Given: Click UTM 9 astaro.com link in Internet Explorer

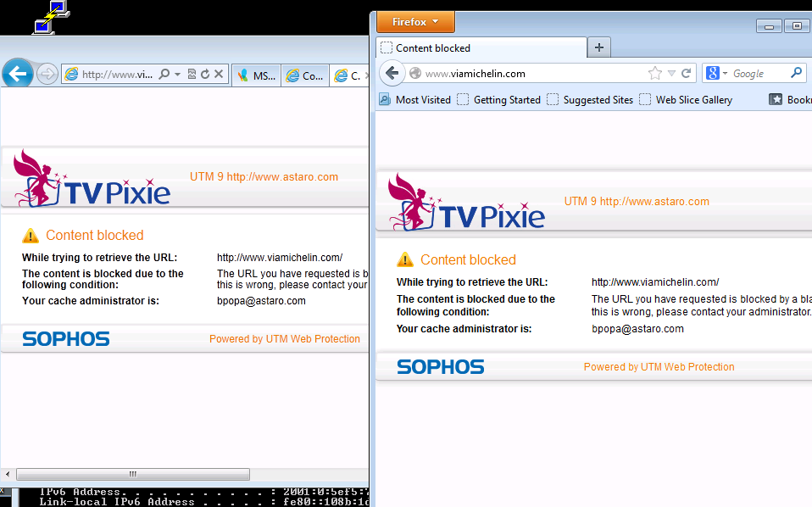Looking at the screenshot, I should pos(264,176).
